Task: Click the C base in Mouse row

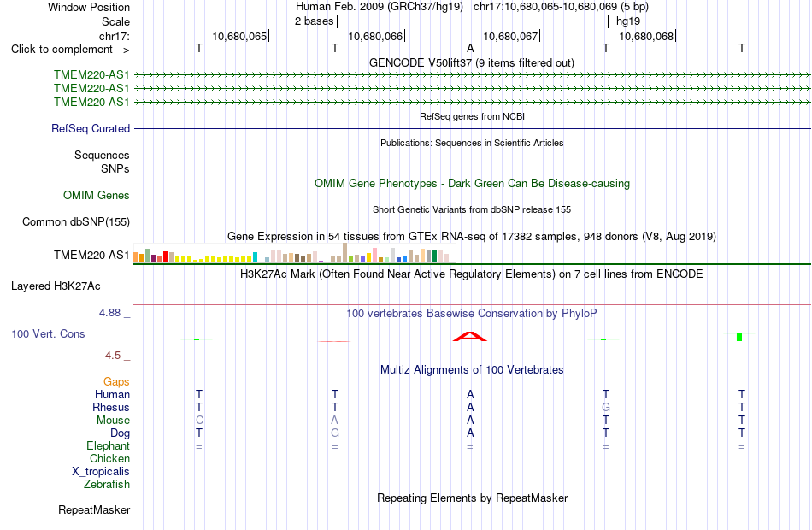Action: click(x=199, y=421)
